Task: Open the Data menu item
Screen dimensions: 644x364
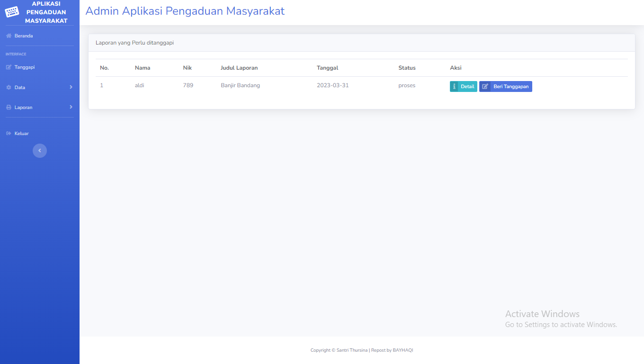Action: point(40,88)
